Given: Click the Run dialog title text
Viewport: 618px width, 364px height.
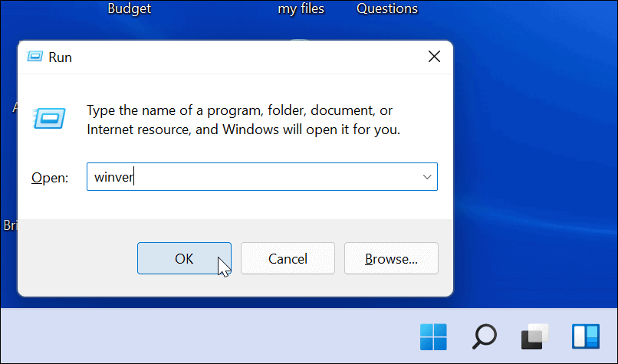Looking at the screenshot, I should pyautogui.click(x=60, y=57).
